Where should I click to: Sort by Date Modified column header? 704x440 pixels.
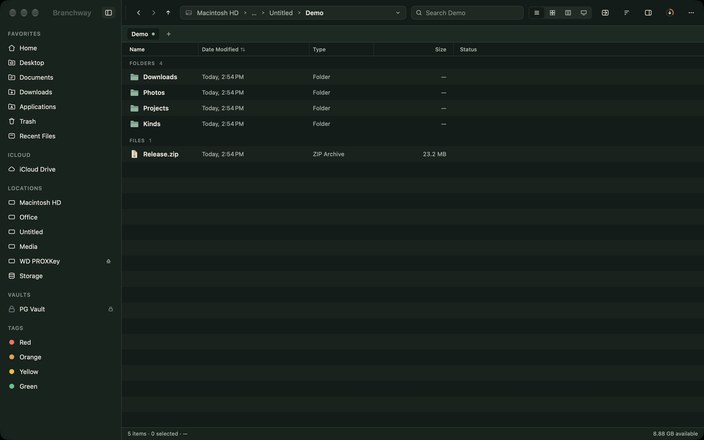(x=223, y=49)
